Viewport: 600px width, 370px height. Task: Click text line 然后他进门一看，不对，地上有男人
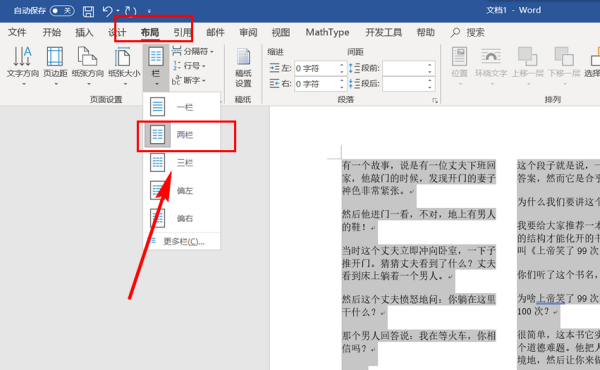point(419,214)
